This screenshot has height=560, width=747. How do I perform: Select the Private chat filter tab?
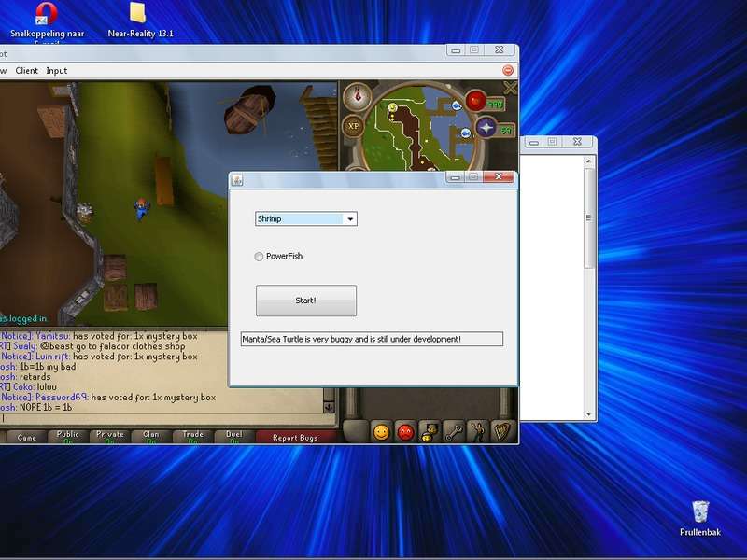point(110,437)
